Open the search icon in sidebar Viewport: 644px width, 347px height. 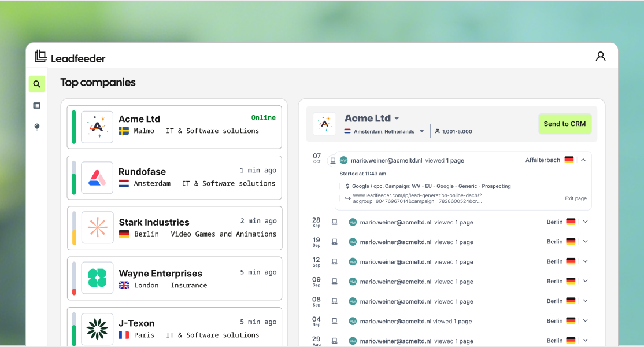37,84
